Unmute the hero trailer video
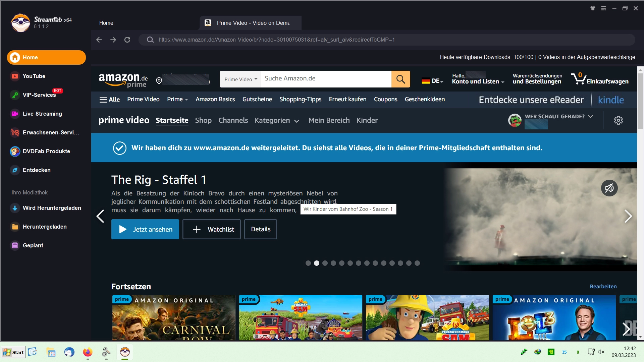Screen dimensions: 644x362 tap(609, 188)
